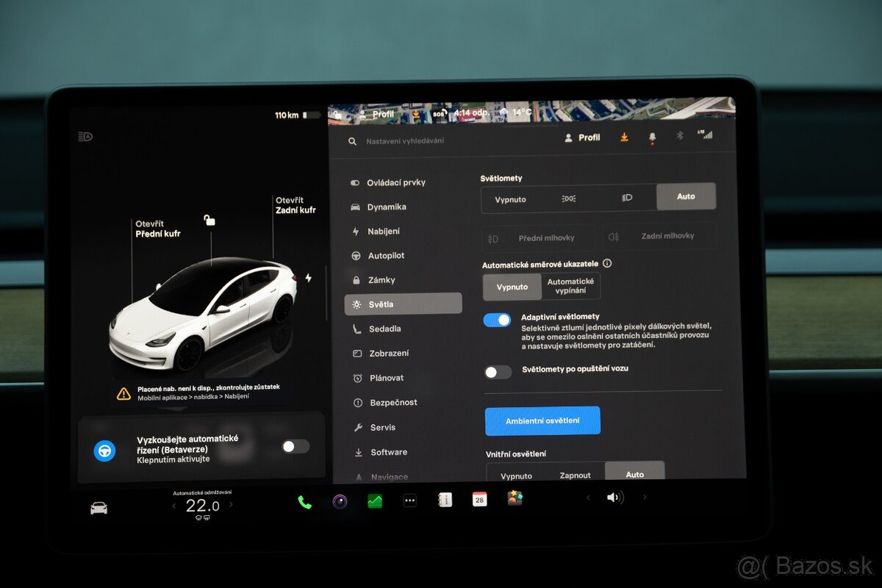Enable Světlomety po opuštění vozu
Viewport: 882px width, 588px height.
coord(497,372)
